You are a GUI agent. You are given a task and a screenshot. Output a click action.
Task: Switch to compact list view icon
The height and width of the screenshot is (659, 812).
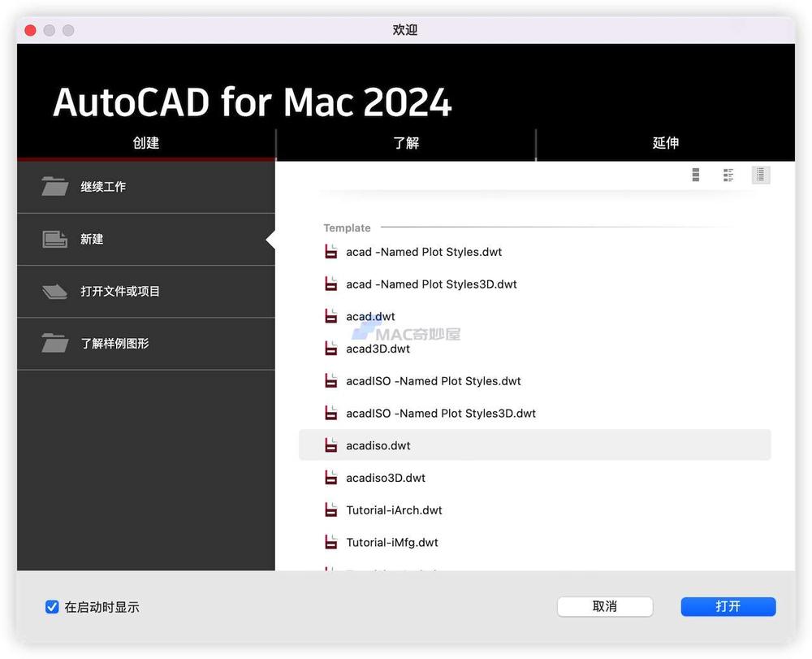(x=761, y=176)
